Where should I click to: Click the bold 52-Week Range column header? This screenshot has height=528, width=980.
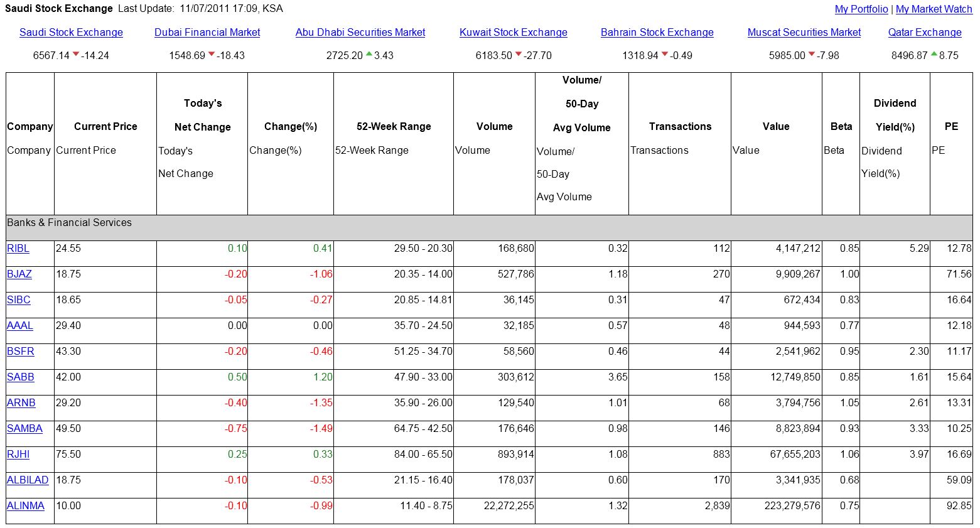pos(394,126)
